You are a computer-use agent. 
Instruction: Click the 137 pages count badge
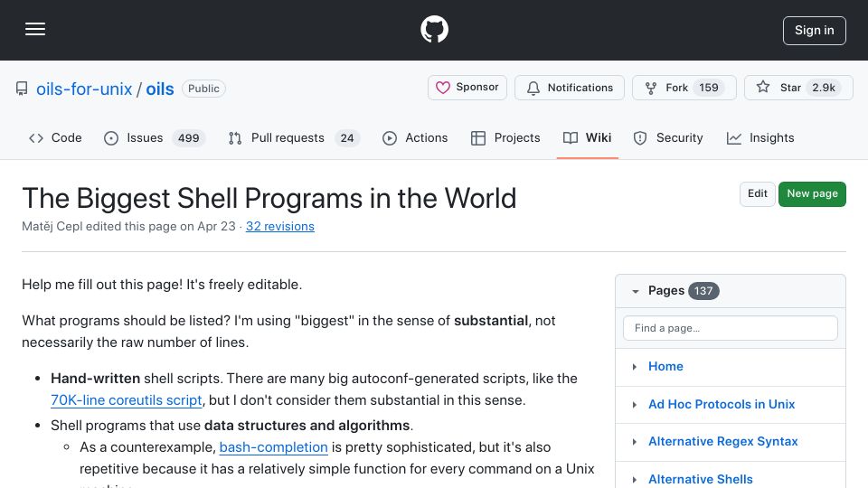[x=703, y=291]
